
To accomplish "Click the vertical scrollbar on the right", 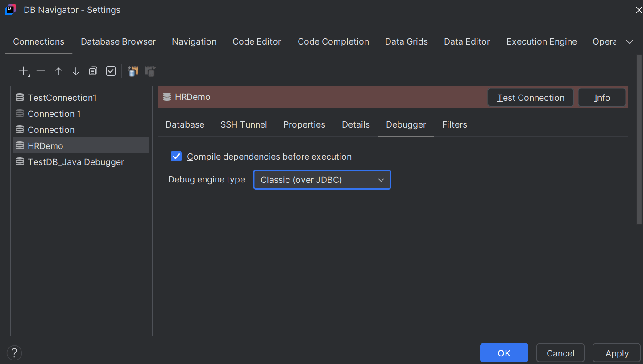I will pos(639,140).
